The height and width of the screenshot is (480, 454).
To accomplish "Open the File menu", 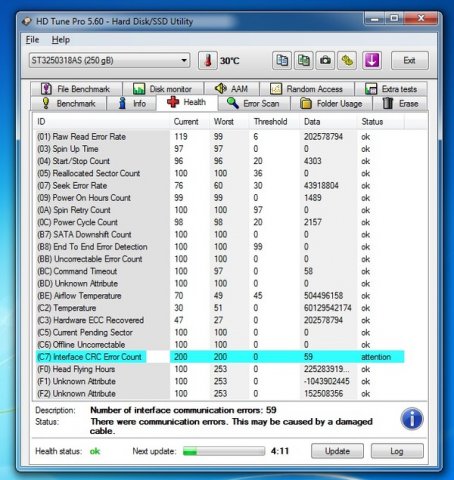I will point(32,40).
